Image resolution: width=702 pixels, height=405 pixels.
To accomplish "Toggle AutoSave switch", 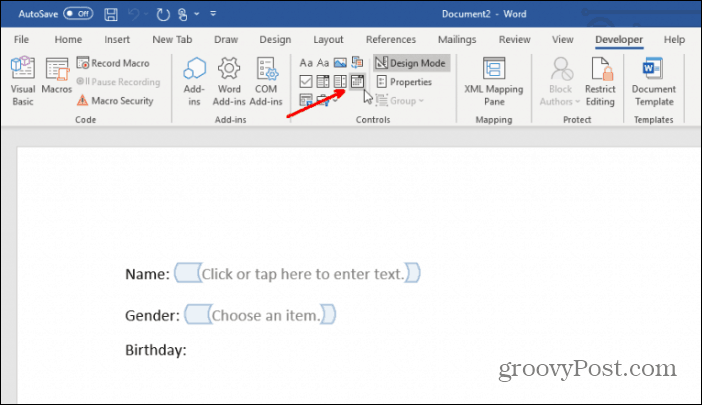I will pyautogui.click(x=78, y=14).
